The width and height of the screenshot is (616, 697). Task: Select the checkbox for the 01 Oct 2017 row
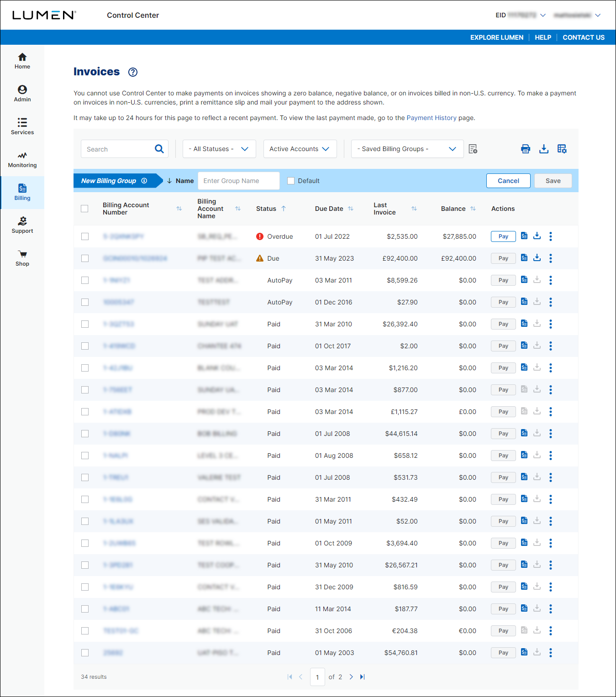tap(85, 346)
